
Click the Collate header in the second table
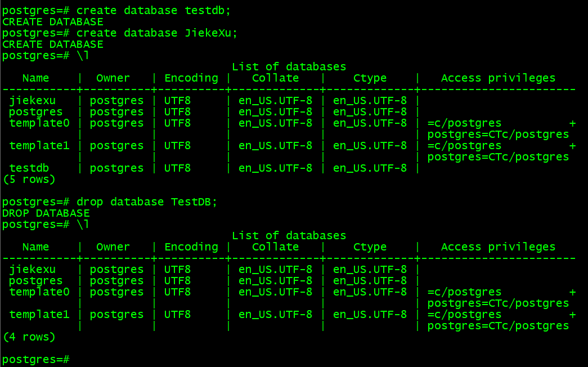275,247
